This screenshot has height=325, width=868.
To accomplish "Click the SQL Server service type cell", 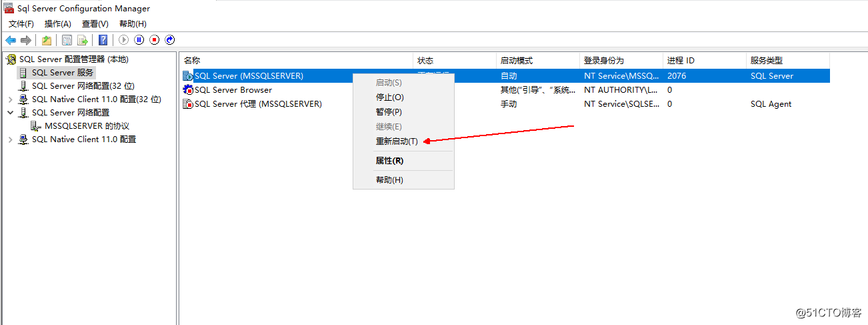I will (x=772, y=76).
